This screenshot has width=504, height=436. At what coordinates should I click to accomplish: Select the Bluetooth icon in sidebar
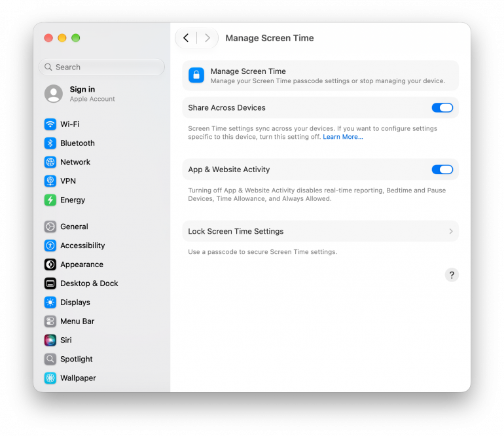pyautogui.click(x=50, y=143)
